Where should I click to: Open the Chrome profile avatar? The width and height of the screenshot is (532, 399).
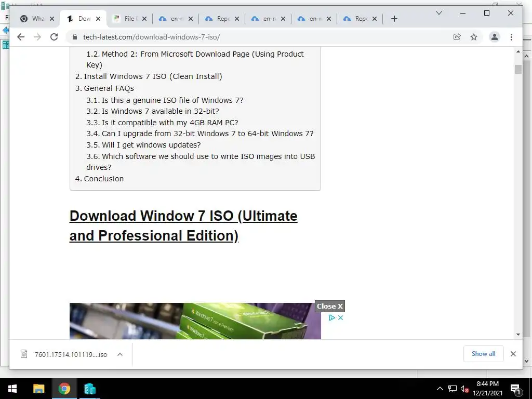(495, 37)
